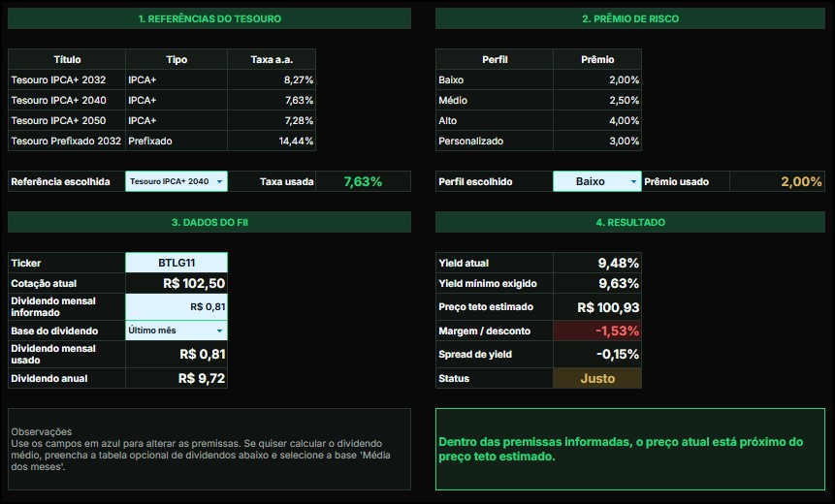Select the Cotação atual value R$ 102,50

click(177, 283)
